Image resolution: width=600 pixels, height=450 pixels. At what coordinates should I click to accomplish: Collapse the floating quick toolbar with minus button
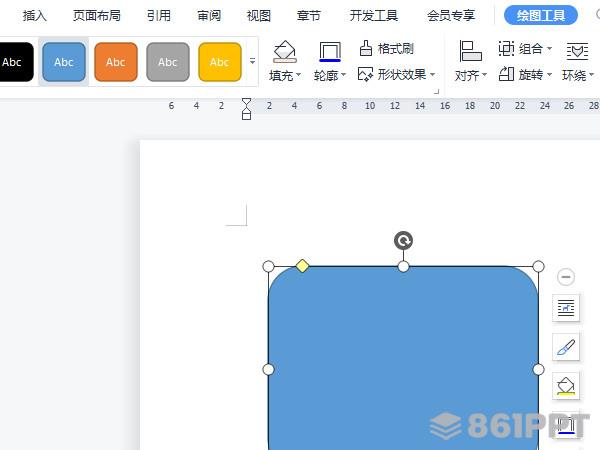[566, 277]
